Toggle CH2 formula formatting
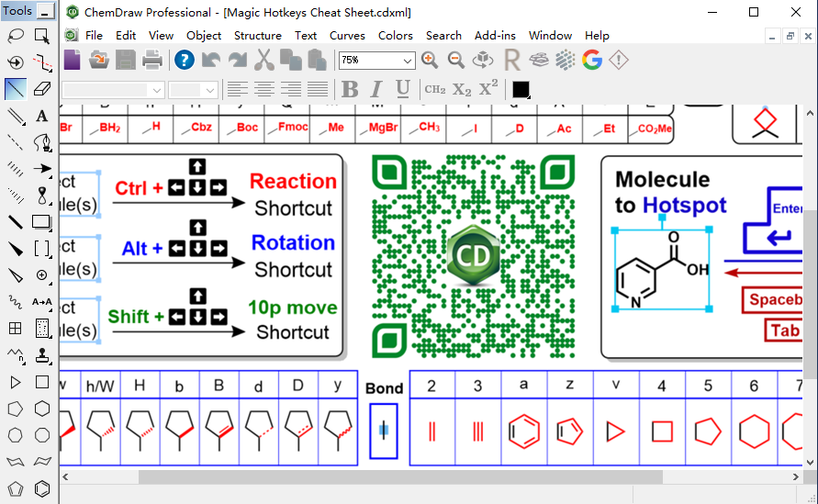The image size is (818, 504). pyautogui.click(x=435, y=90)
